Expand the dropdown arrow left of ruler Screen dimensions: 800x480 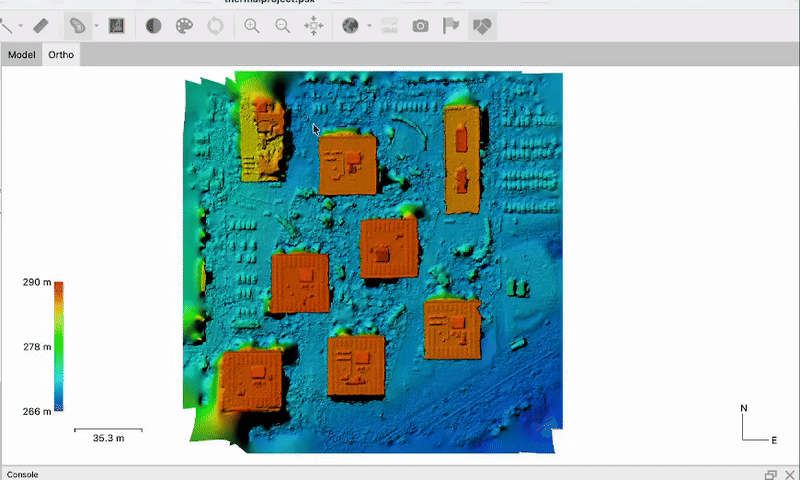point(22,26)
